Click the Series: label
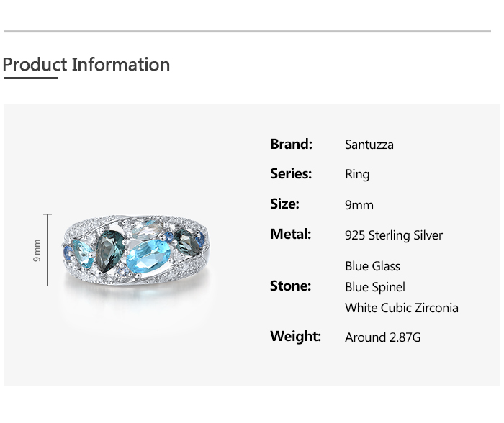The image size is (504, 423). [x=291, y=174]
